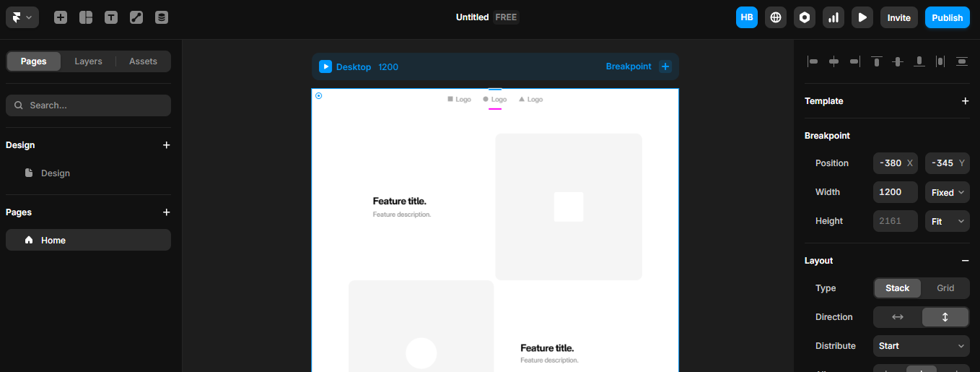Add a new item to Design section
Viewport: 980px width, 372px height.
167,145
